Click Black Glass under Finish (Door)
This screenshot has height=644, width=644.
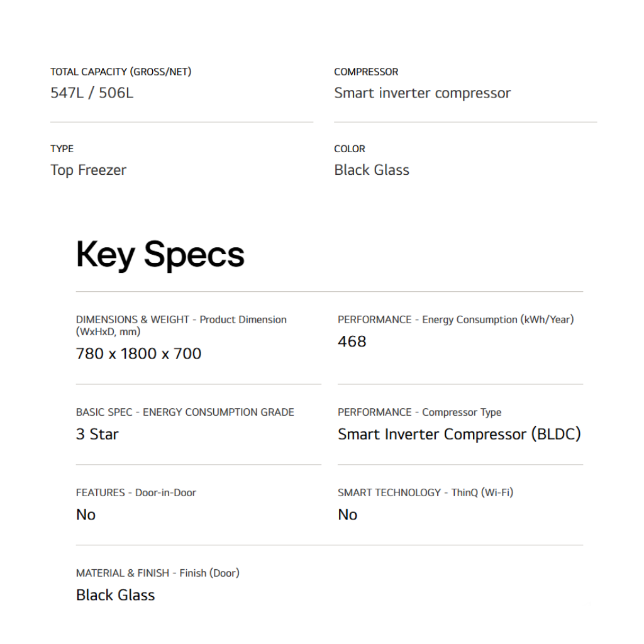click(x=115, y=595)
